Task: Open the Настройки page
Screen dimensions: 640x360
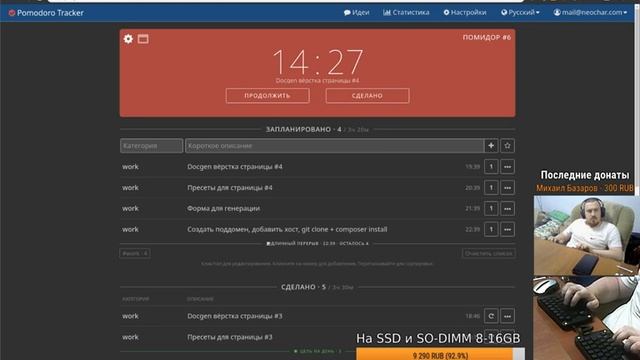Action: pyautogui.click(x=465, y=13)
